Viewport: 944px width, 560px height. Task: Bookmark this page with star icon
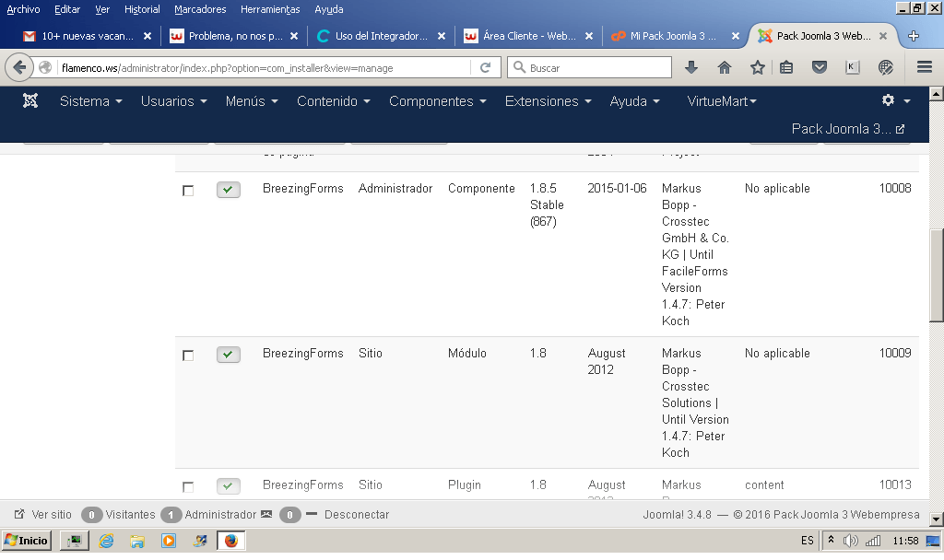[x=758, y=67]
